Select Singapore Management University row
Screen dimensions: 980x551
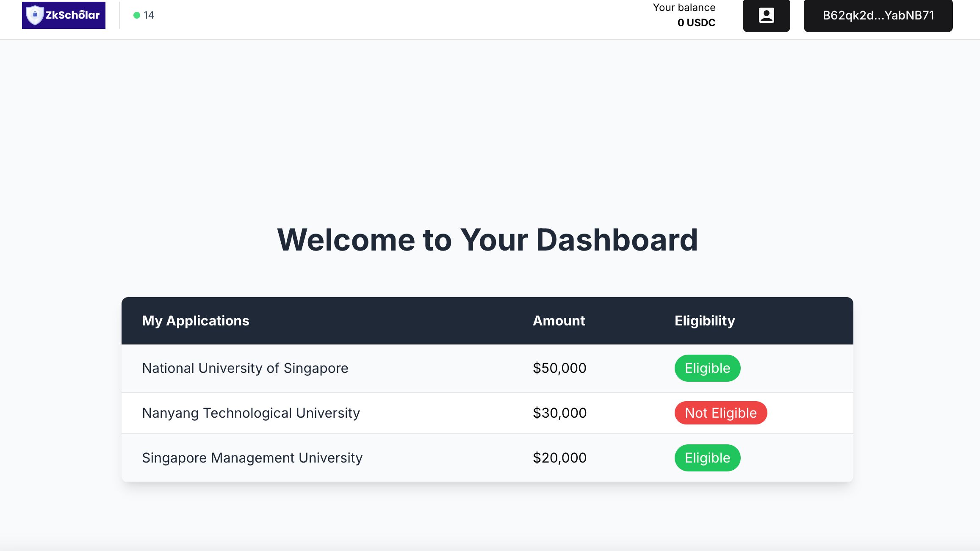point(487,458)
